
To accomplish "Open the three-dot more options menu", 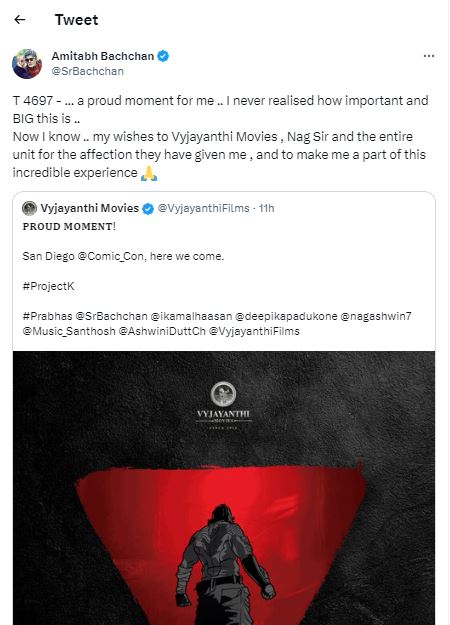I will click(429, 56).
